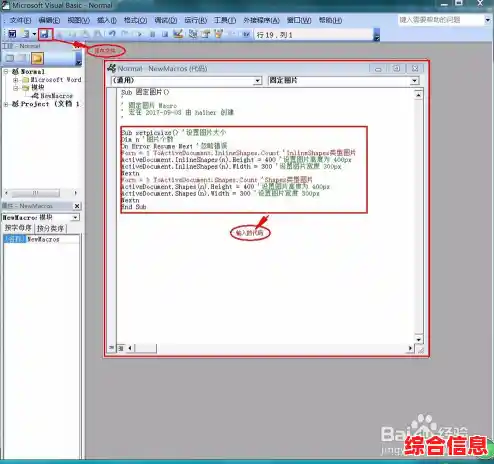Click the Reset stop toolbar icon
Viewport: 494px width, 464px height.
(x=165, y=34)
